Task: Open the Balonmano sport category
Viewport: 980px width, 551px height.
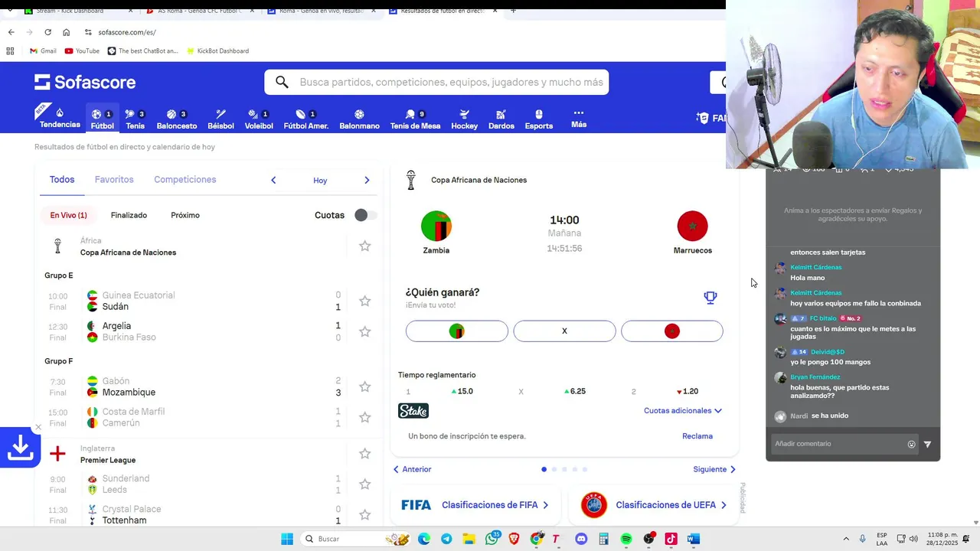Action: (359, 119)
